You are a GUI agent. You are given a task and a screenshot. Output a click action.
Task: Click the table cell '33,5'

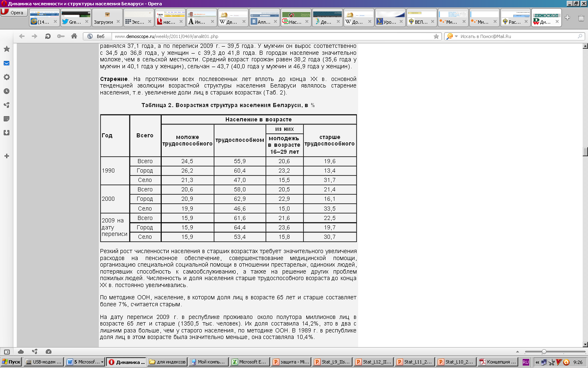(x=330, y=209)
